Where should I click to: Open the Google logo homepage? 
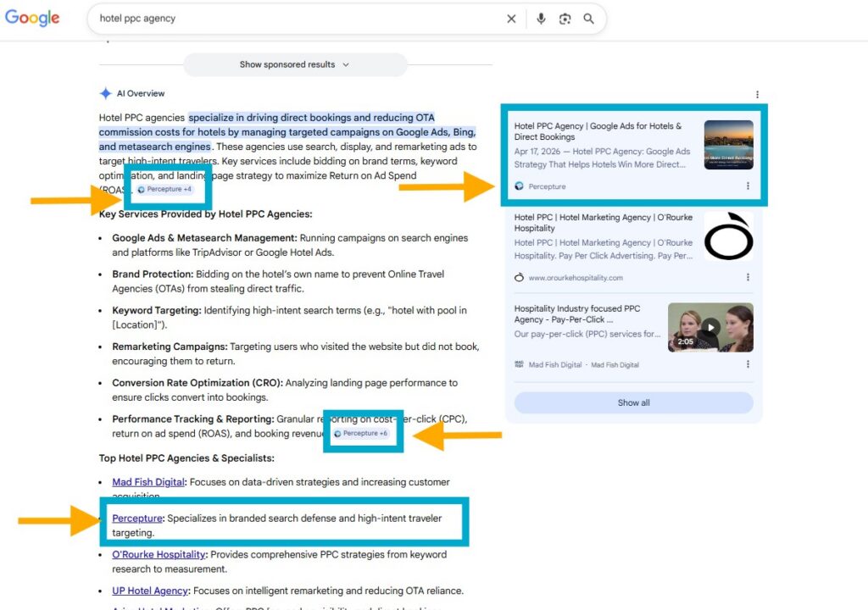[32, 18]
